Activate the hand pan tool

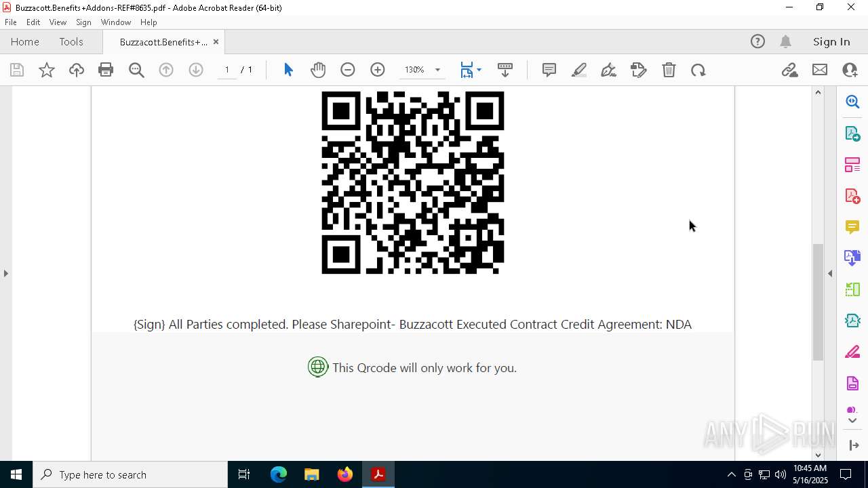click(x=318, y=70)
